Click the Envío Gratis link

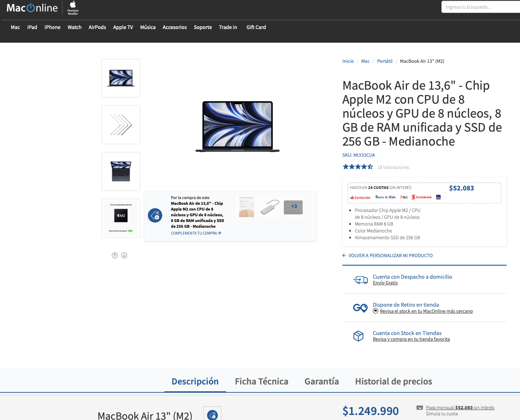tap(385, 283)
